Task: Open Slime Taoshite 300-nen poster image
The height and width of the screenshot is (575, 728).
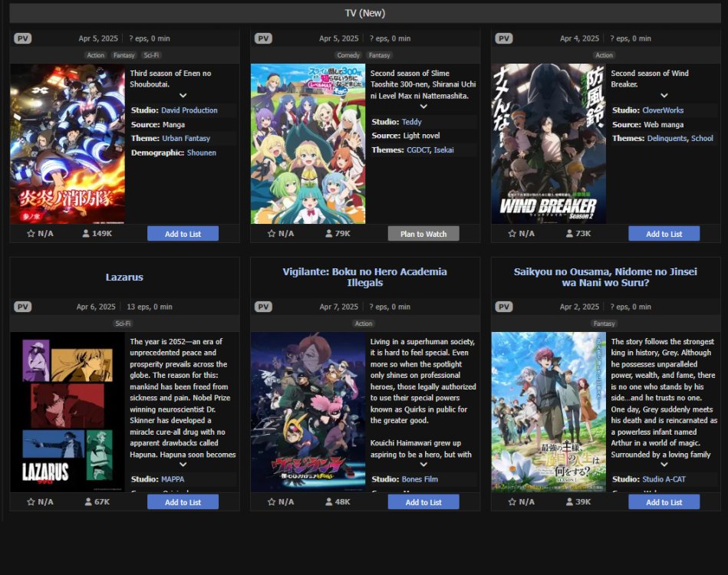Action: 308,144
